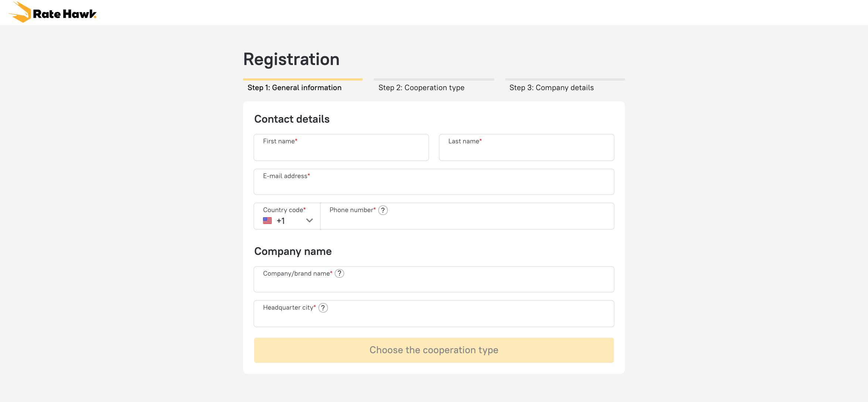Click the company/brand name help icon
The width and height of the screenshot is (868, 402).
click(339, 273)
